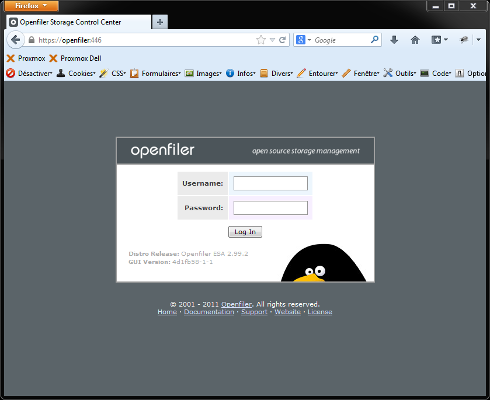Open the Proxmox Dell bookmark
Viewport: 490px width, 400px height.
tap(75, 58)
